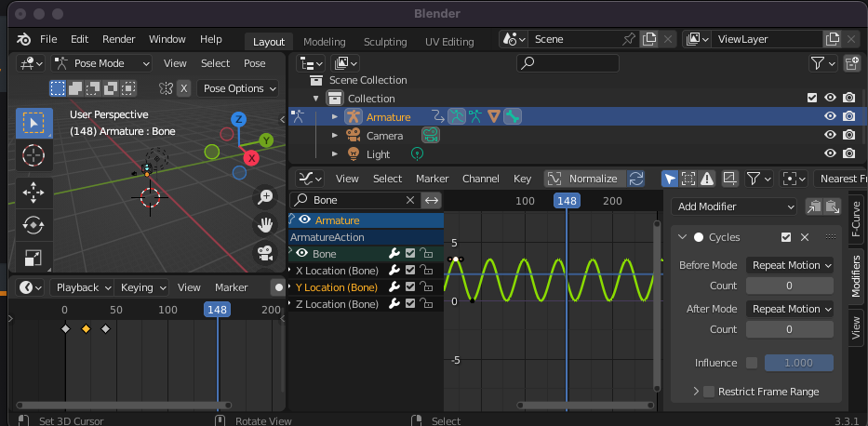Open Before Mode Repeat Motion dropdown
Viewport: 868px width, 426px height.
coord(790,265)
